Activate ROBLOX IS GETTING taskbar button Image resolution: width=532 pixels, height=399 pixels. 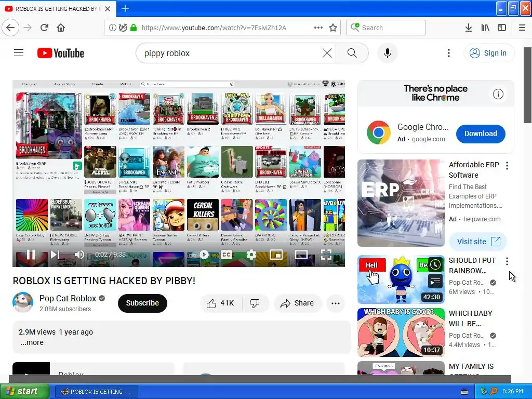coord(96,392)
